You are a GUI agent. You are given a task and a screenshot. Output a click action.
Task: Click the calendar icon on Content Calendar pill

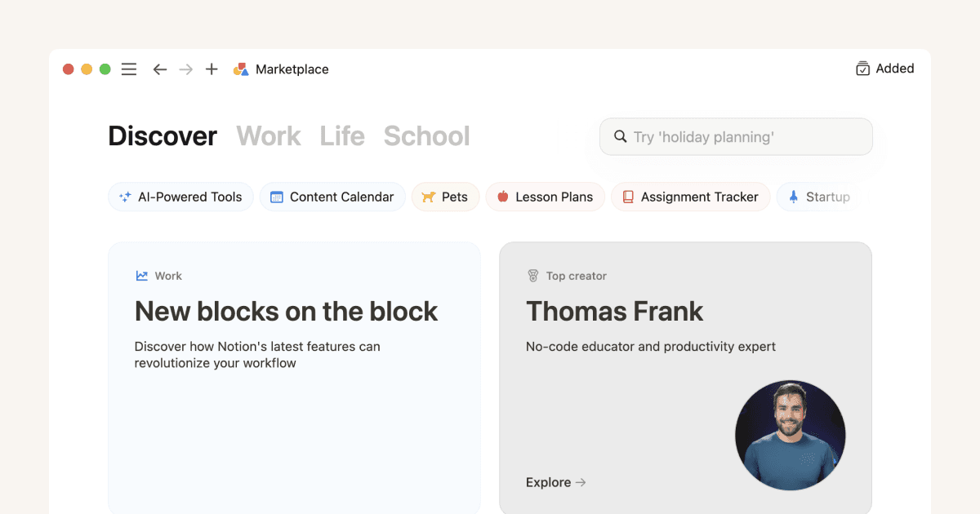coord(275,197)
